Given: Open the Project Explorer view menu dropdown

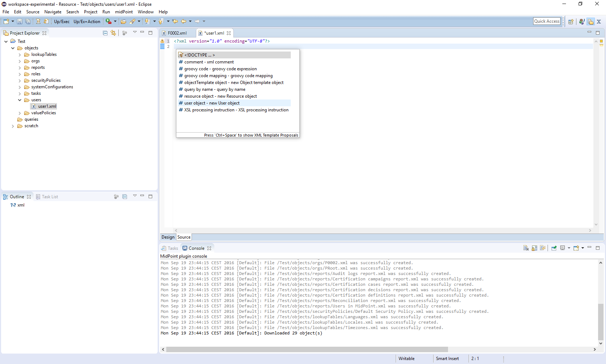Looking at the screenshot, I should 135,33.
